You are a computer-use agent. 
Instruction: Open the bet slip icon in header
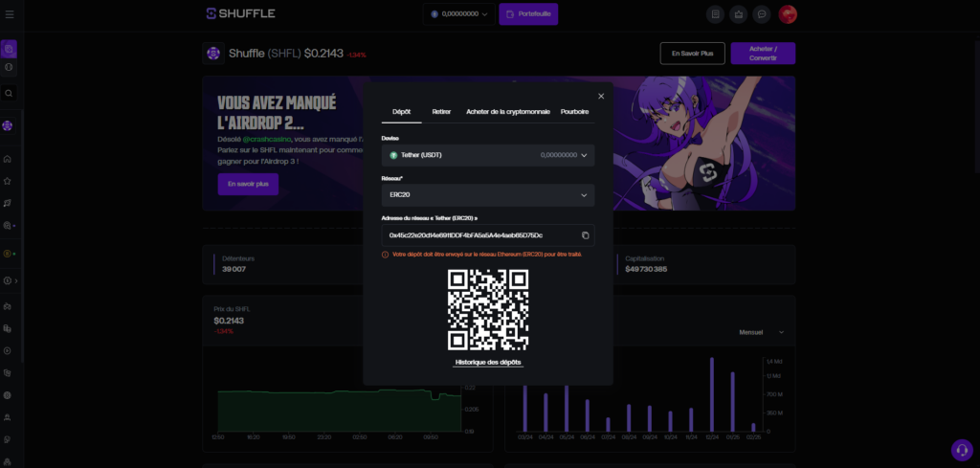(715, 14)
